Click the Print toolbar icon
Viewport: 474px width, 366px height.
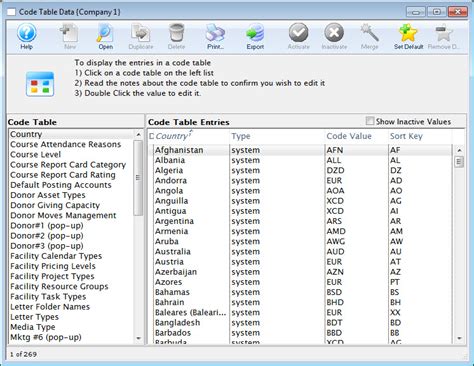coord(215,37)
